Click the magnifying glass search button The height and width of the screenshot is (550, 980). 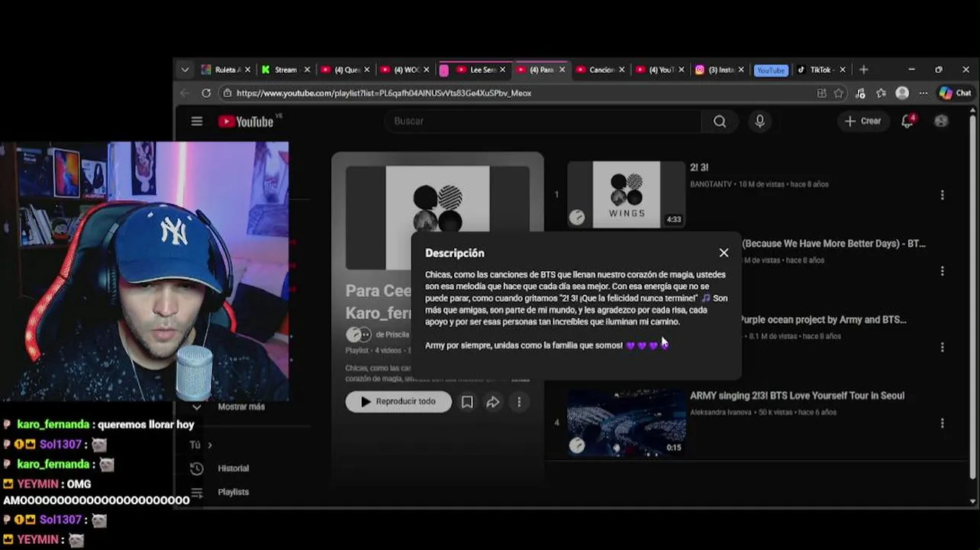(720, 121)
